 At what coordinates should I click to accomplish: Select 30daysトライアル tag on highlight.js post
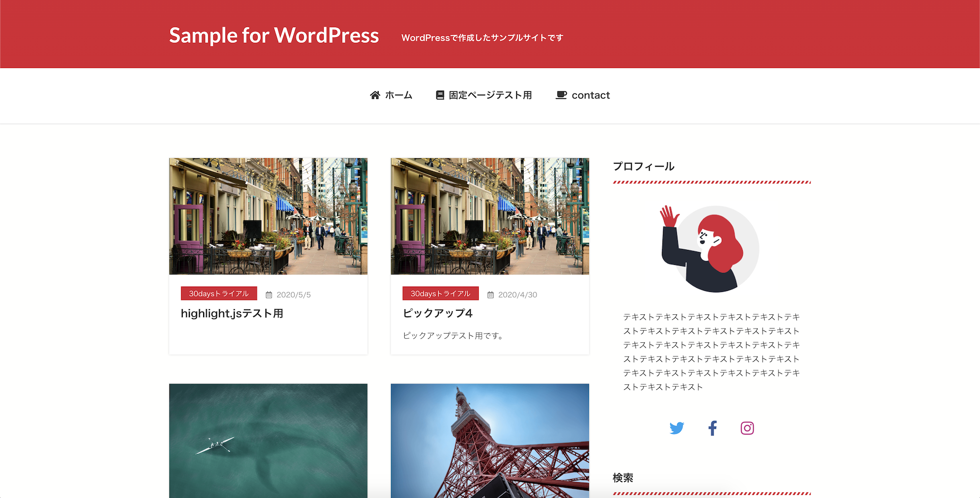click(x=219, y=293)
